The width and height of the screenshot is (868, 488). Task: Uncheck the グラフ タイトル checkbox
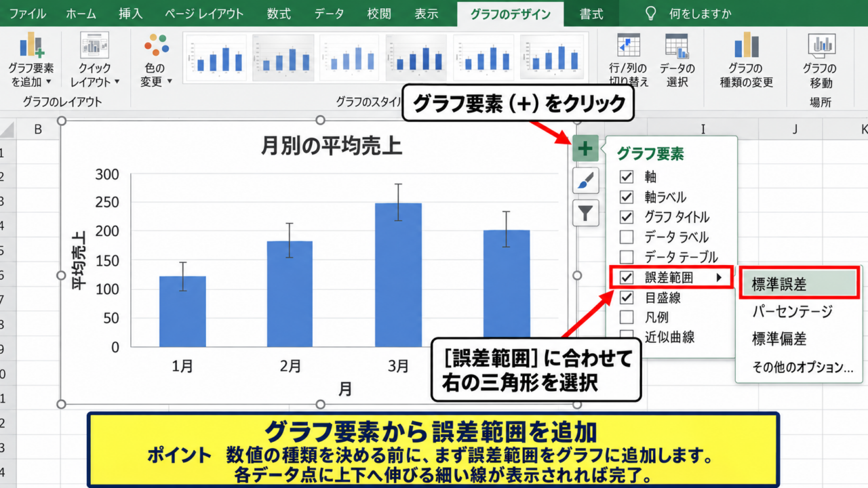point(627,218)
